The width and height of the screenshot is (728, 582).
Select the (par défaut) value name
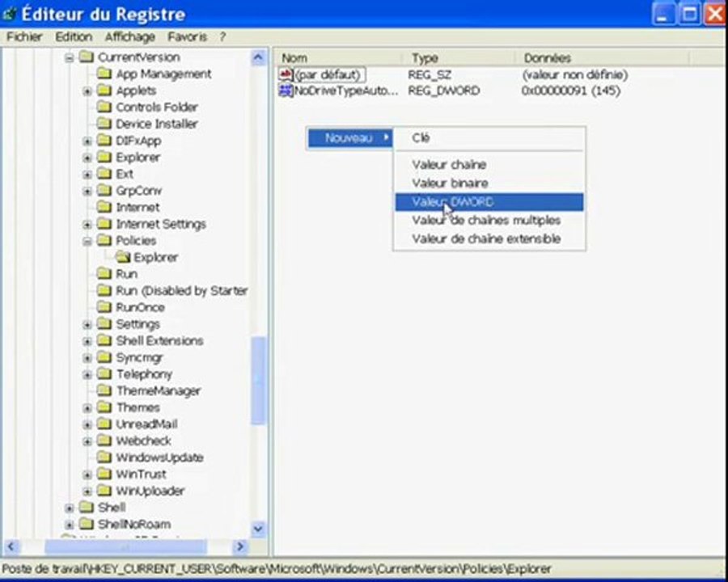coord(329,74)
